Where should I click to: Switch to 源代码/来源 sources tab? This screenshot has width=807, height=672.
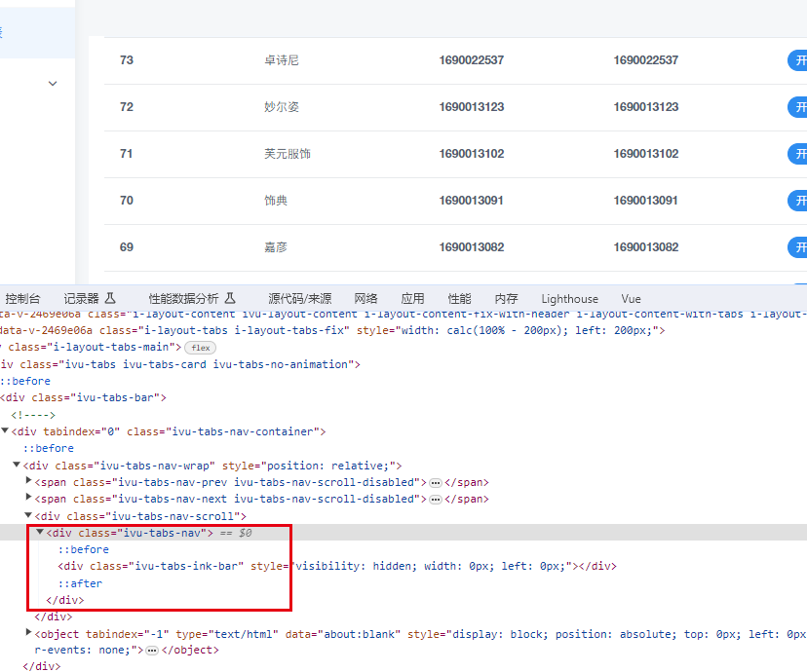tap(299, 299)
